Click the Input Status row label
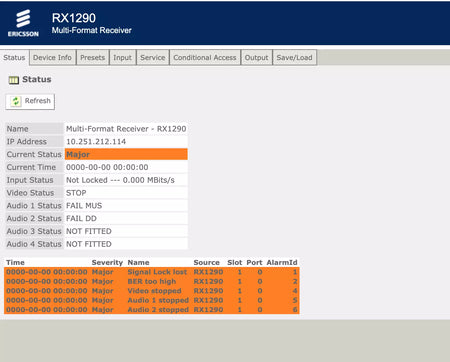450x362 pixels. (30, 180)
